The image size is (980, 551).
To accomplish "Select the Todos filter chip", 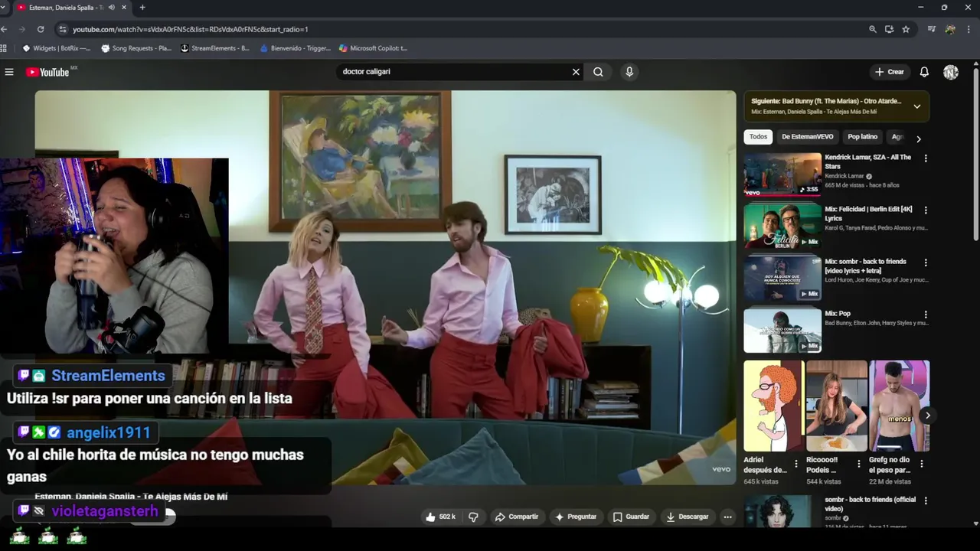I will point(758,137).
